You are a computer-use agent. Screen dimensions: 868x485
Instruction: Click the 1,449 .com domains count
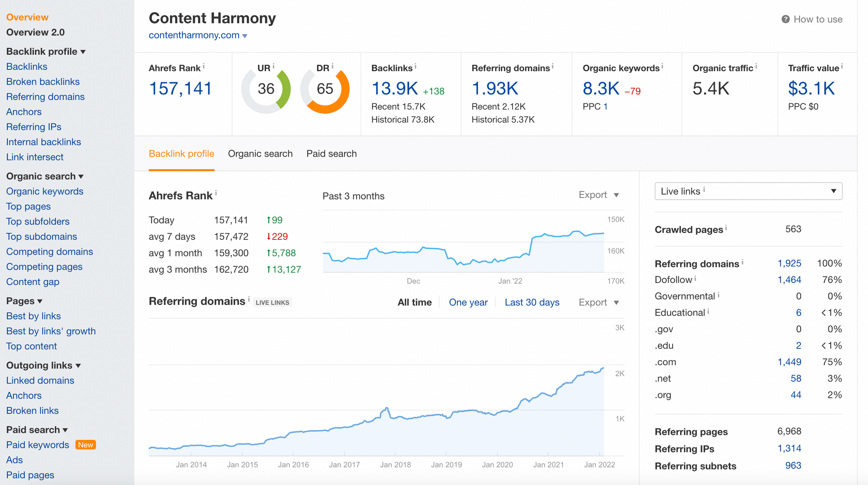click(x=789, y=362)
